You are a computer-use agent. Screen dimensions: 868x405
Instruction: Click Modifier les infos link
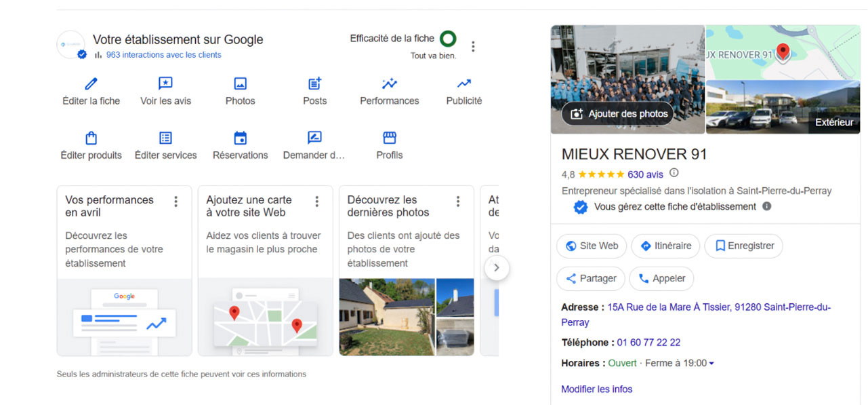596,389
